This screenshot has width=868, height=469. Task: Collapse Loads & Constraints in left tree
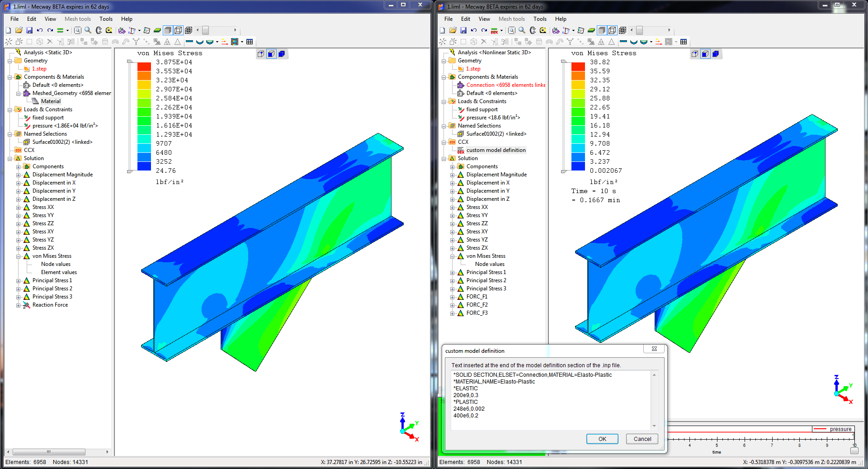click(9, 109)
